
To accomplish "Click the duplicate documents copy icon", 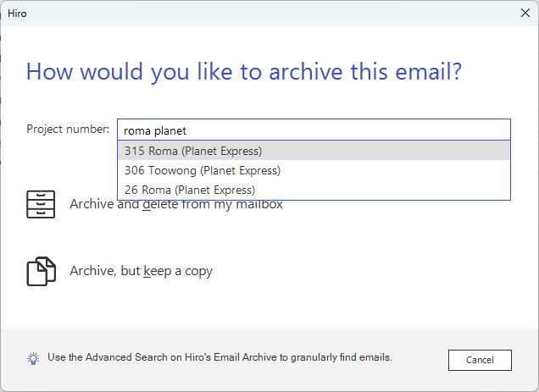I will pyautogui.click(x=41, y=272).
